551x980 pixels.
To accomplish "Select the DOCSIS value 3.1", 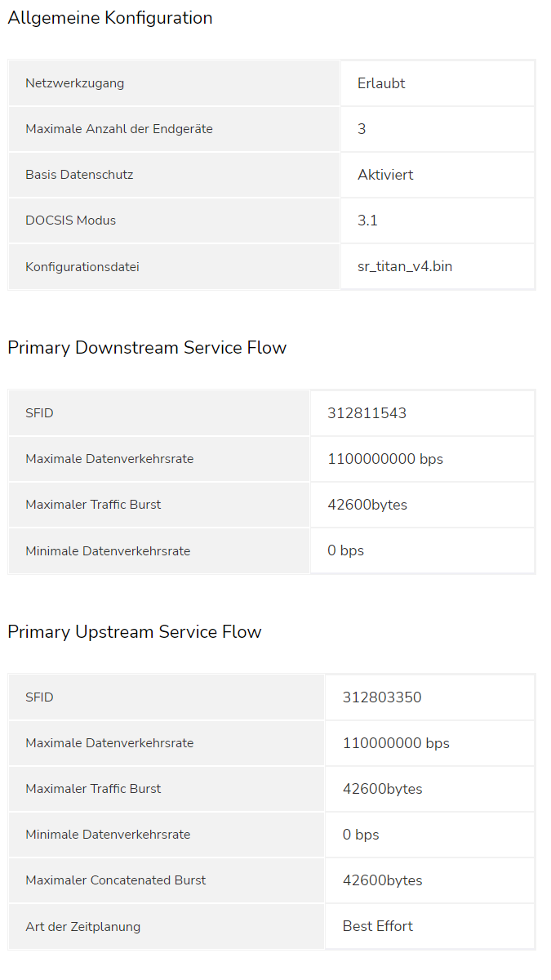I will [367, 220].
